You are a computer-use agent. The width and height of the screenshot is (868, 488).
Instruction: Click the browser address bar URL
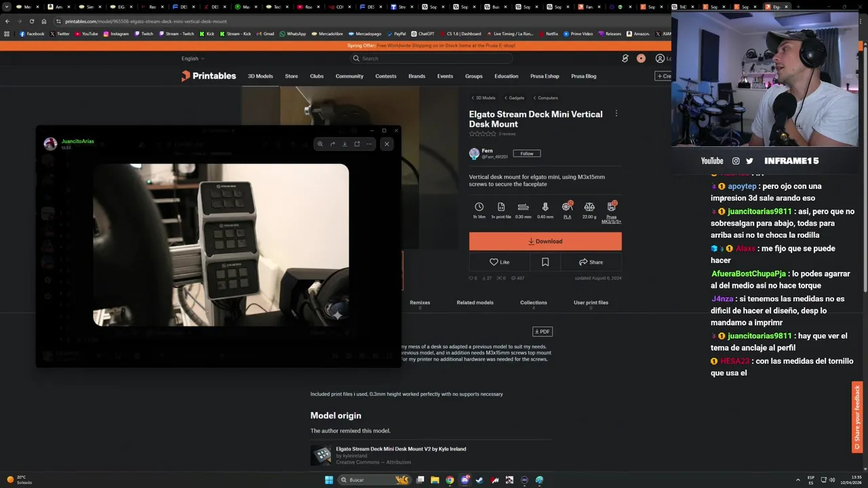click(x=146, y=21)
